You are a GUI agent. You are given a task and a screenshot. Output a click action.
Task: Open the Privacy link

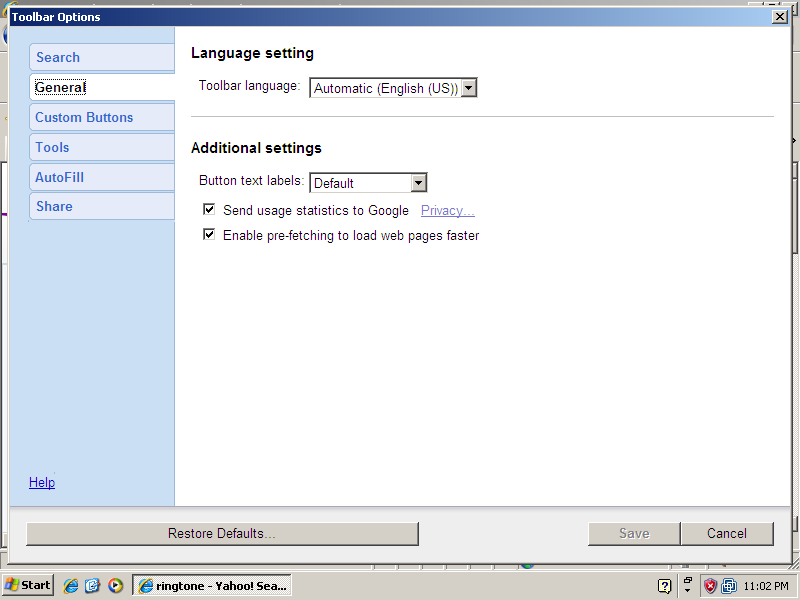447,210
